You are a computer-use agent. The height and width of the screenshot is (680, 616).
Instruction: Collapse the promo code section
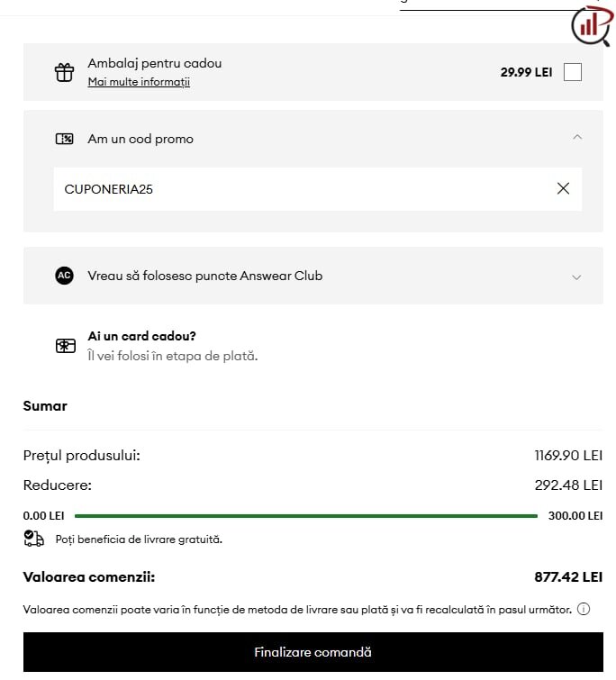pyautogui.click(x=577, y=138)
